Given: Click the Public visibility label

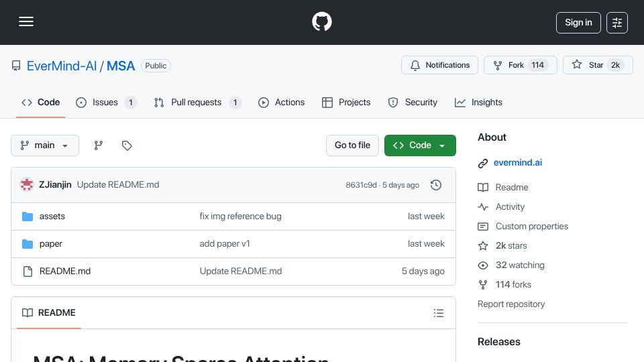Looking at the screenshot, I should pyautogui.click(x=156, y=66).
